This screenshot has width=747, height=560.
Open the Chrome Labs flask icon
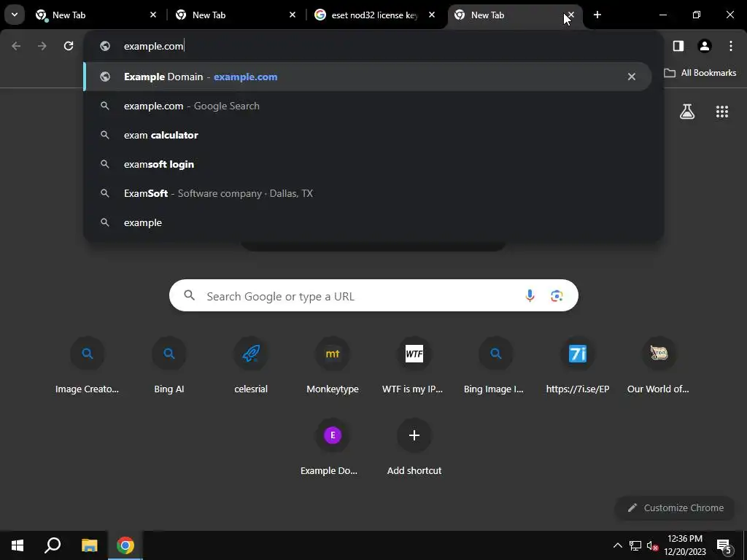[687, 112]
